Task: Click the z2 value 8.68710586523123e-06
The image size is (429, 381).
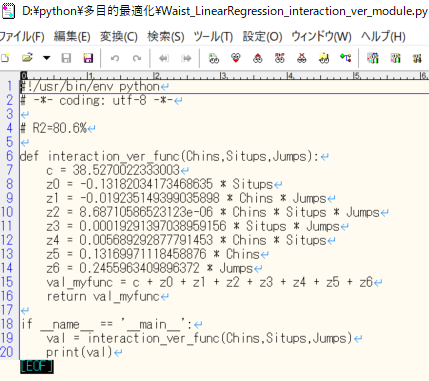Action: pyautogui.click(x=146, y=212)
